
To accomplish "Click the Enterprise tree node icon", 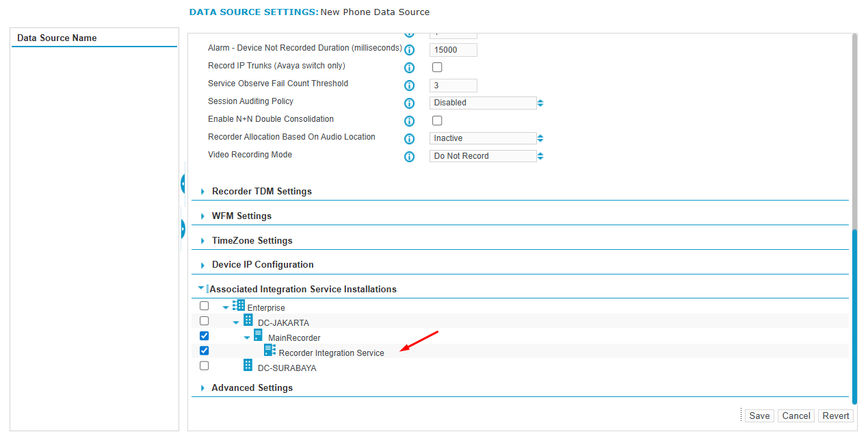I will click(x=238, y=305).
